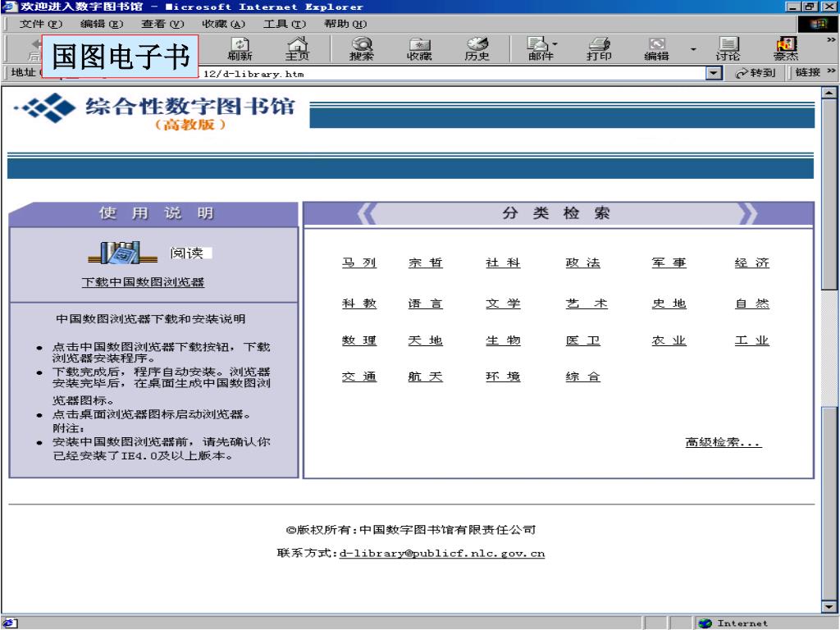
Task: Click the bookshelf 阅读 reader icon
Action: [123, 253]
